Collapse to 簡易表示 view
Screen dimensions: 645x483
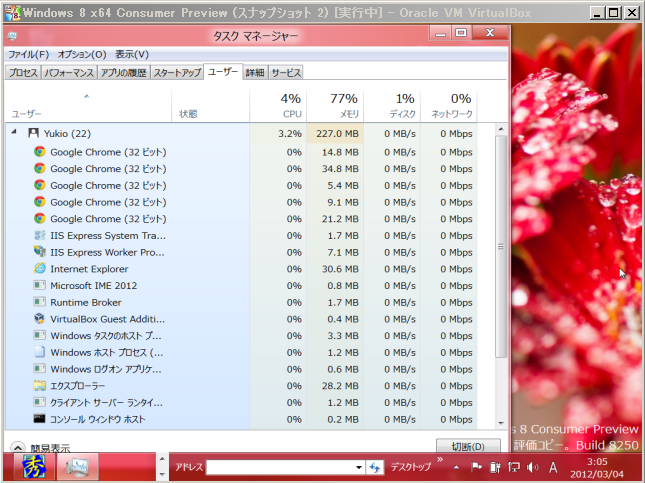point(40,448)
